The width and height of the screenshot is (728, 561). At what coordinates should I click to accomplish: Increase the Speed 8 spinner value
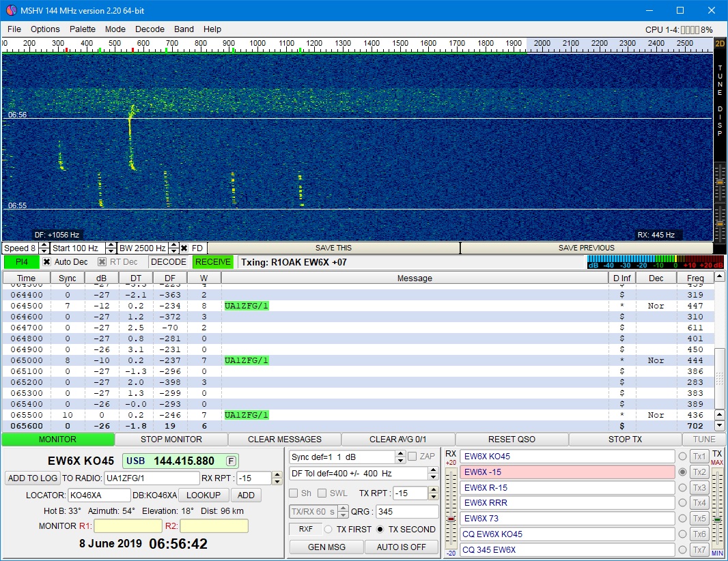coord(44,245)
